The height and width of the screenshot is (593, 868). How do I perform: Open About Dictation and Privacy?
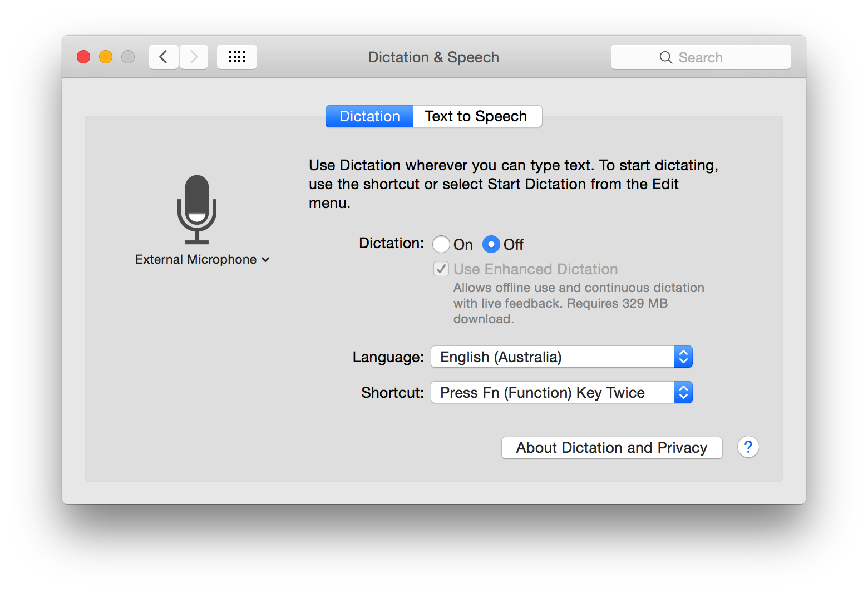612,448
